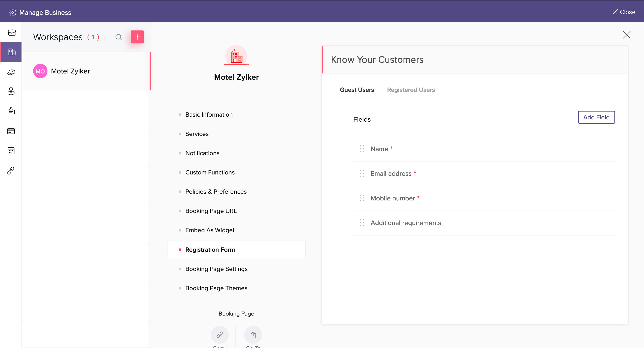Click the Add Field button

pyautogui.click(x=596, y=117)
